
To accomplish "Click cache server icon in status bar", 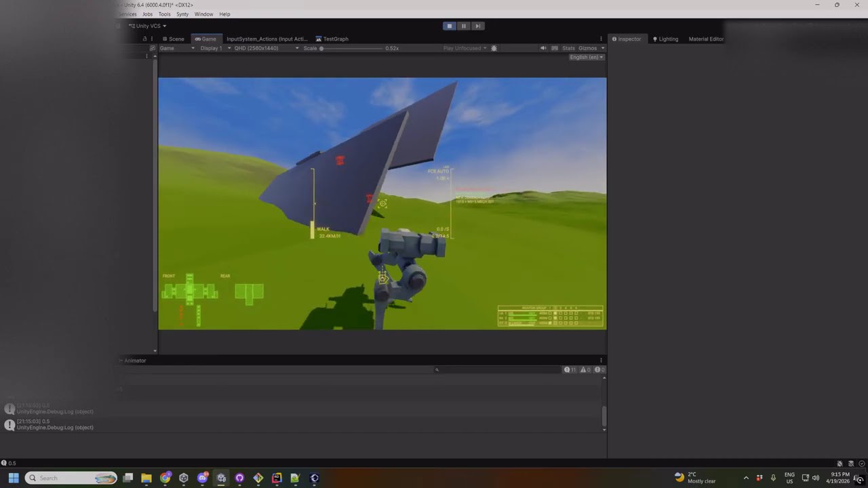I will click(x=851, y=464).
